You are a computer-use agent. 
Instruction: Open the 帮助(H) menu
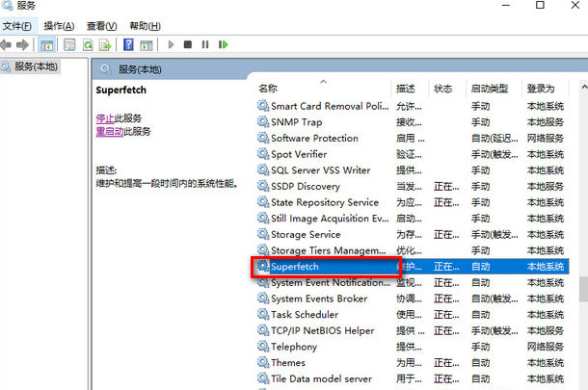[x=146, y=26]
